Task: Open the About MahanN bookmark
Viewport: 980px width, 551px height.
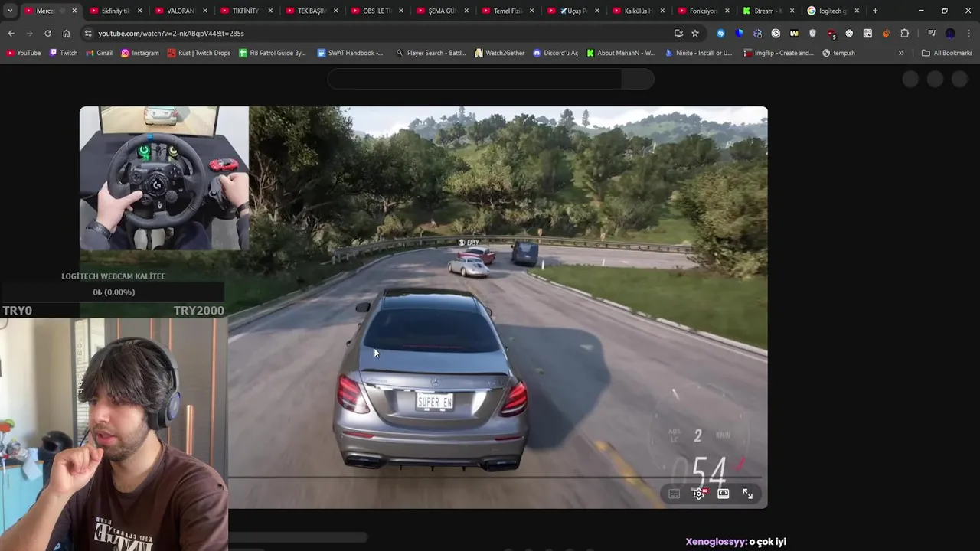Action: point(621,53)
